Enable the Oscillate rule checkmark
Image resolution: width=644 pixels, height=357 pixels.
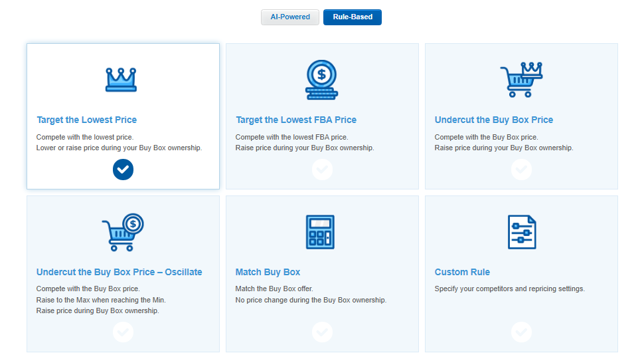click(123, 332)
